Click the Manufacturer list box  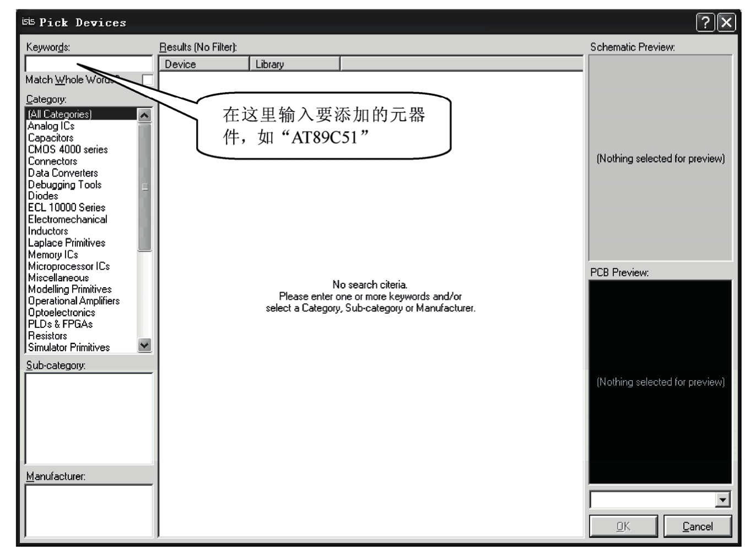(x=89, y=510)
